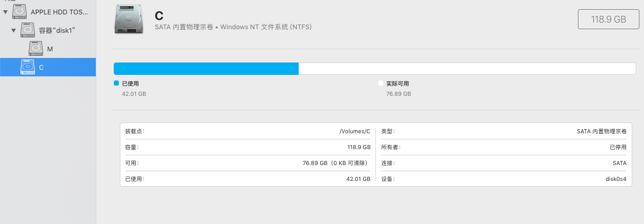Screen dimensions: 644x224
Task: Click the 76.89 GB available row value
Action: [336, 163]
